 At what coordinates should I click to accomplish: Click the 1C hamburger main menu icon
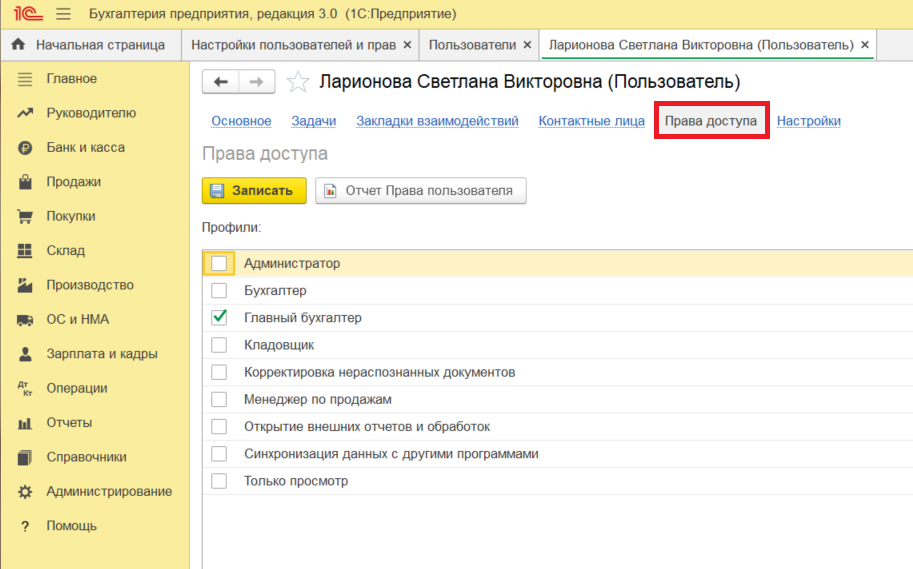pos(64,14)
